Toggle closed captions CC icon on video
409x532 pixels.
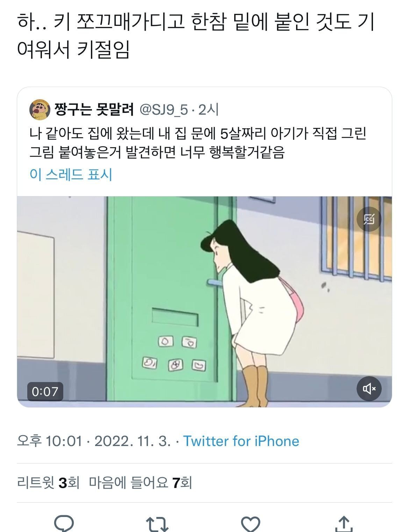(369, 219)
